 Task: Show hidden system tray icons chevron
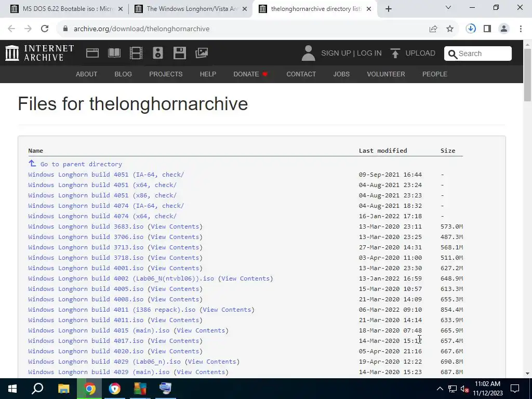440,389
